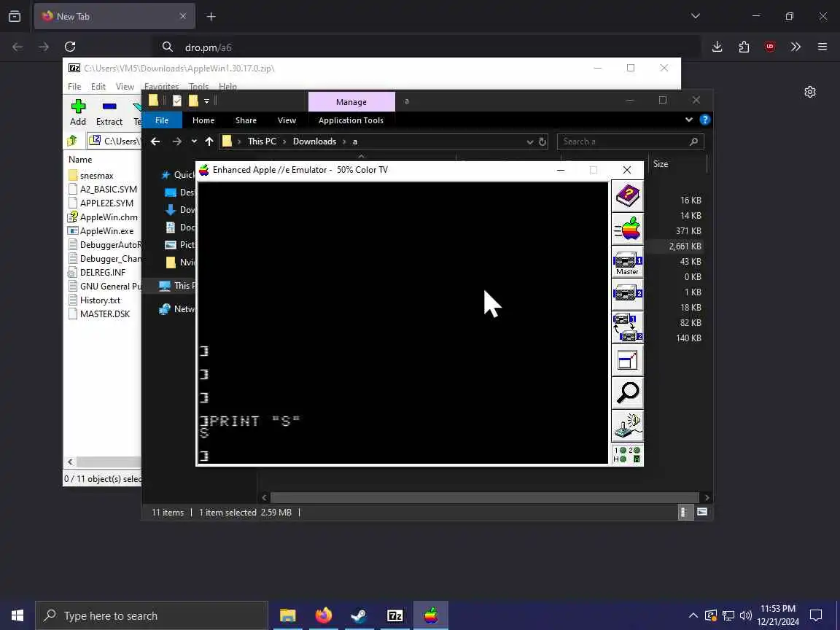Click Explorer search box 'Search a'
This screenshot has width=840, height=630.
click(631, 141)
